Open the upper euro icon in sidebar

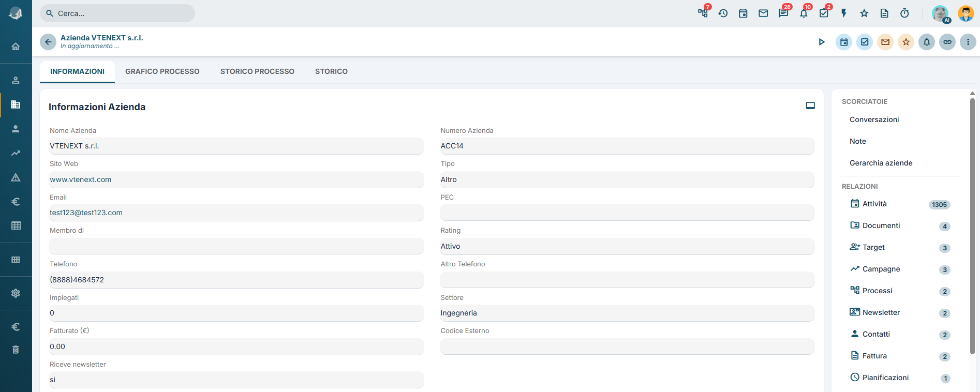point(16,202)
